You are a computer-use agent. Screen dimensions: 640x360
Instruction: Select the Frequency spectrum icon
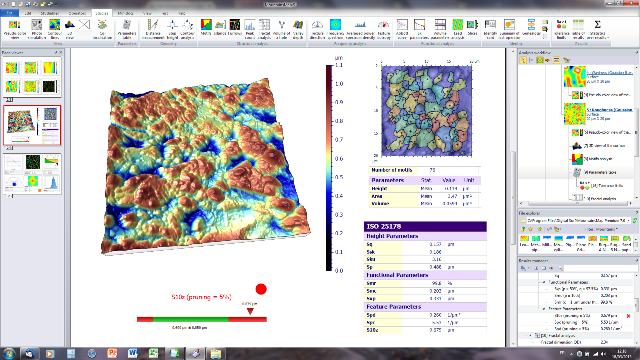point(336,29)
